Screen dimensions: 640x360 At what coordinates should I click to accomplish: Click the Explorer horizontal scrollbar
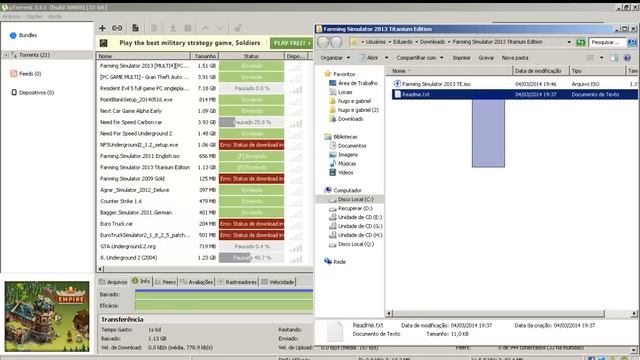[498, 313]
